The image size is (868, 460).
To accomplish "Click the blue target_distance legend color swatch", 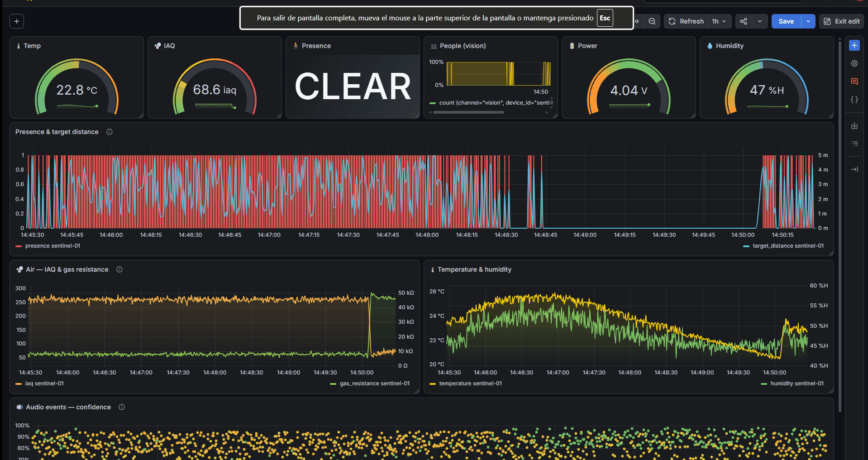I will point(746,246).
